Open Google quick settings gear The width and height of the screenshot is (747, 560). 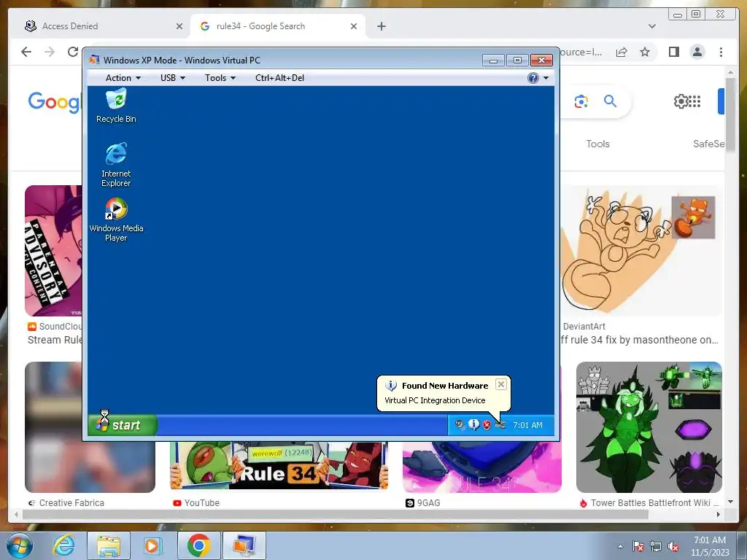681,101
